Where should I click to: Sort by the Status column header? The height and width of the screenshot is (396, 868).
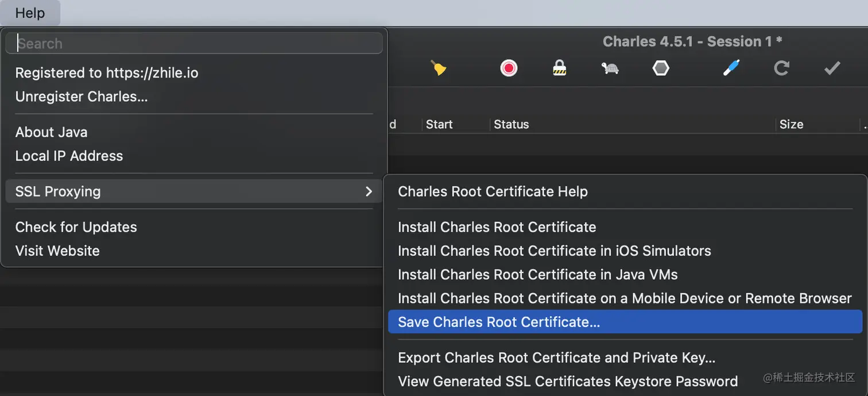[x=632, y=124]
